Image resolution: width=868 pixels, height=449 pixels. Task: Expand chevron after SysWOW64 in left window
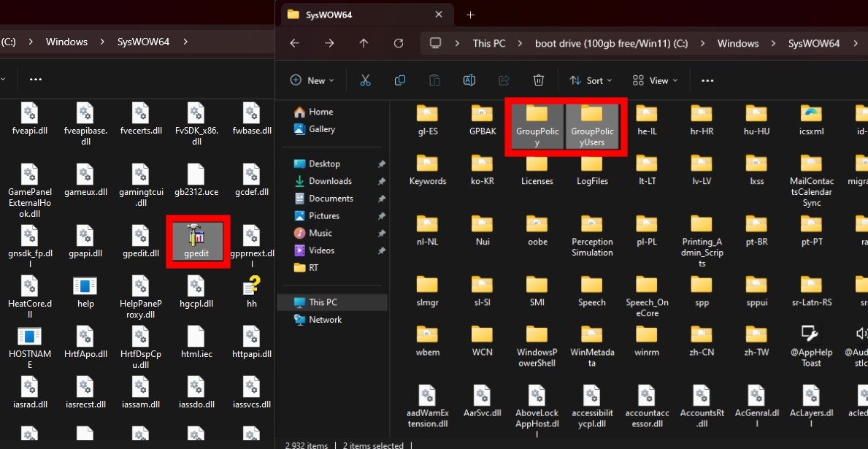coord(185,42)
